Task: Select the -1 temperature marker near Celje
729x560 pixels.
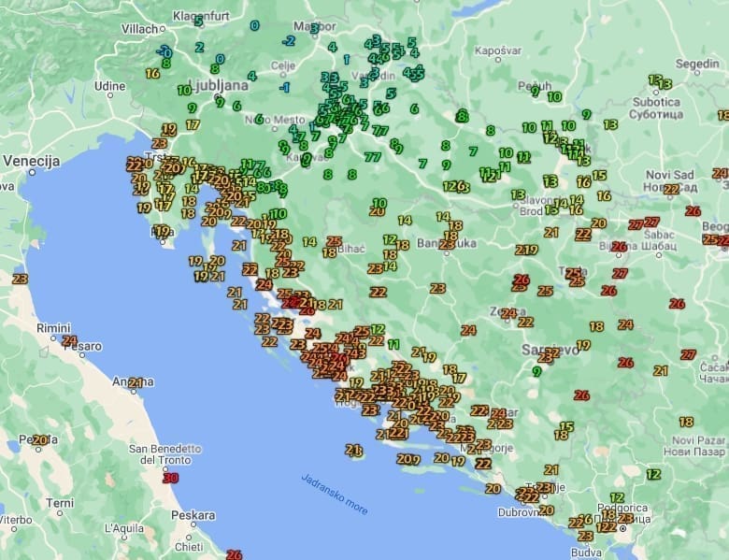Action: tap(283, 87)
